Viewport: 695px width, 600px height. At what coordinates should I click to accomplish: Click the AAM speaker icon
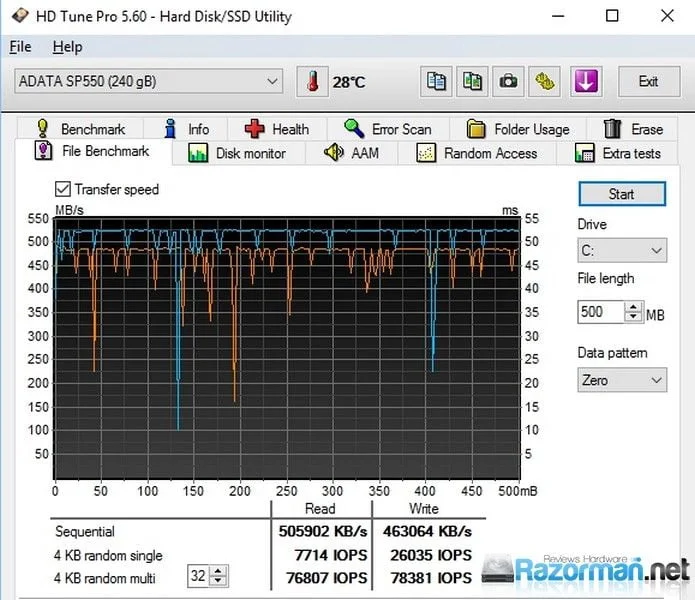tap(334, 152)
